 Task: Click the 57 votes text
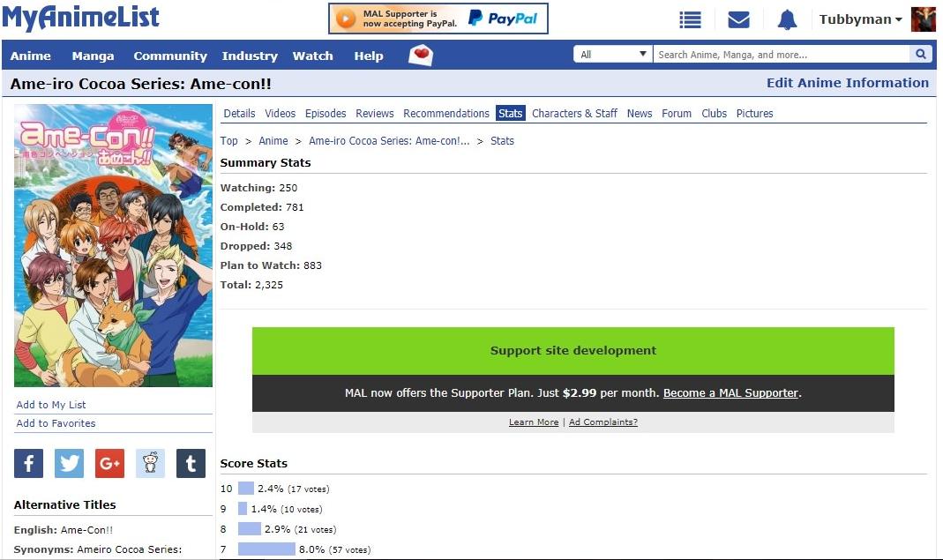(x=350, y=549)
